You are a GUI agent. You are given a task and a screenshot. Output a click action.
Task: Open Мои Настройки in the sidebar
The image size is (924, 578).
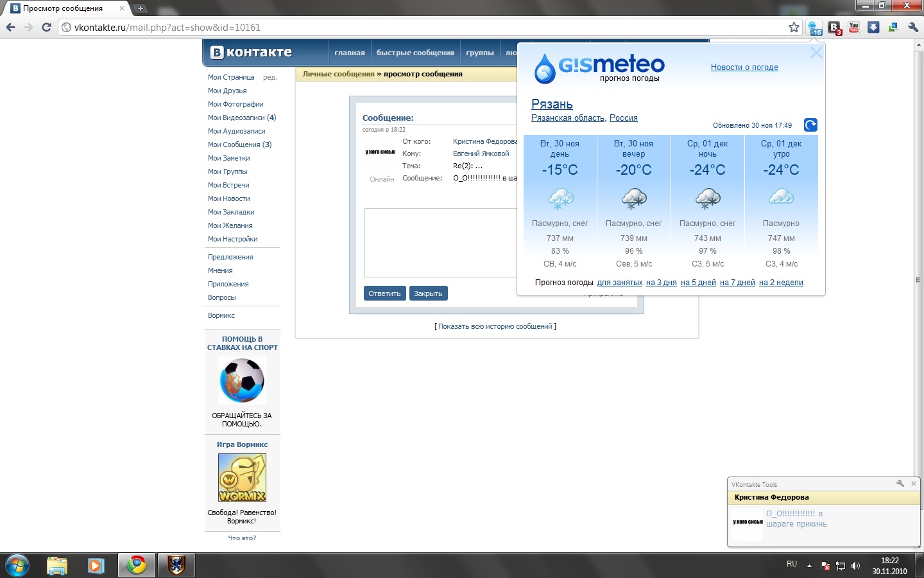pos(233,239)
